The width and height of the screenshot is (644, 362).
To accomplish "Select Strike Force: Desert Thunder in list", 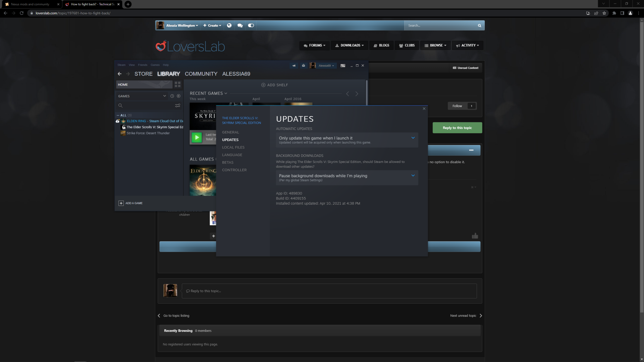I will pos(148,133).
